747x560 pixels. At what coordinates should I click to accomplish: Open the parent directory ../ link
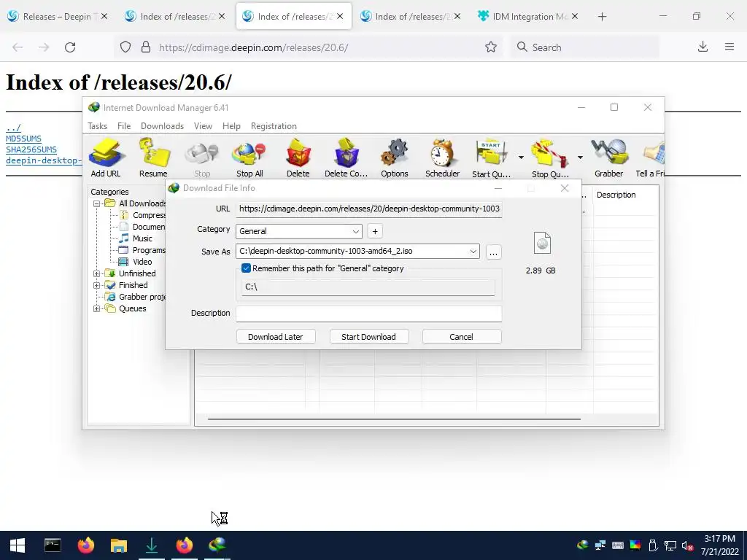tap(13, 128)
